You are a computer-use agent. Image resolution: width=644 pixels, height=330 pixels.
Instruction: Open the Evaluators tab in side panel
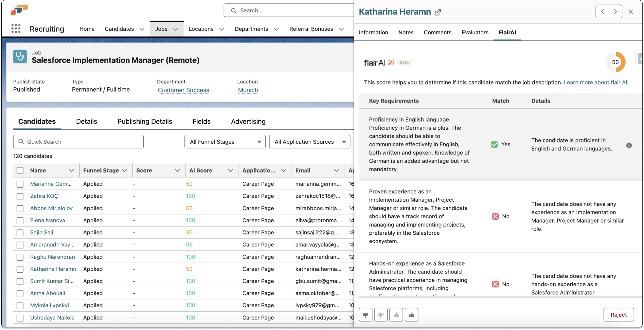[474, 32]
